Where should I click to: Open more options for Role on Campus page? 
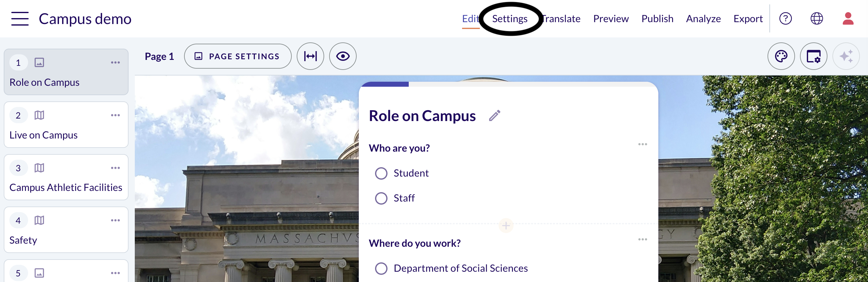tap(115, 63)
